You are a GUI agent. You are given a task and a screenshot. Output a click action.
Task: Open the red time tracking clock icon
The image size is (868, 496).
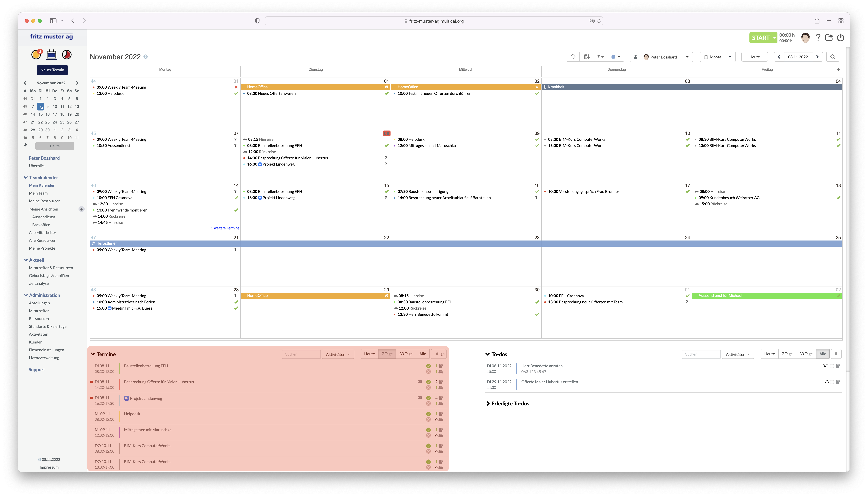pyautogui.click(x=67, y=55)
